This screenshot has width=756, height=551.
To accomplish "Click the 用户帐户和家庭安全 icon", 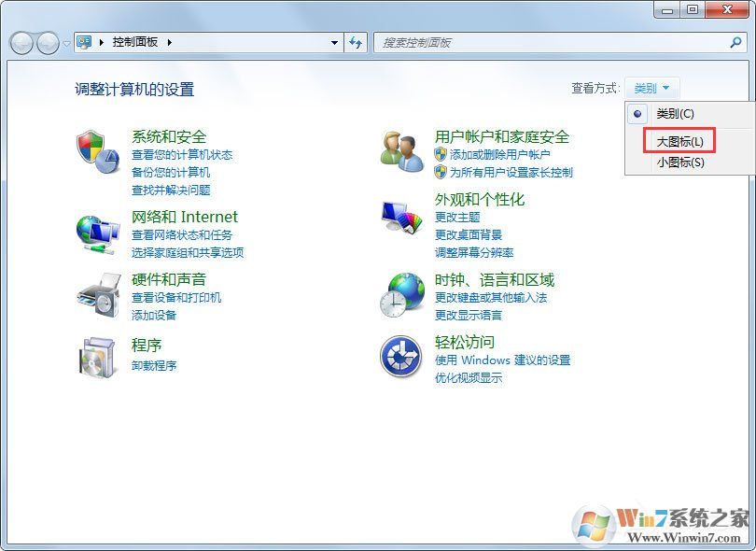I will [401, 148].
